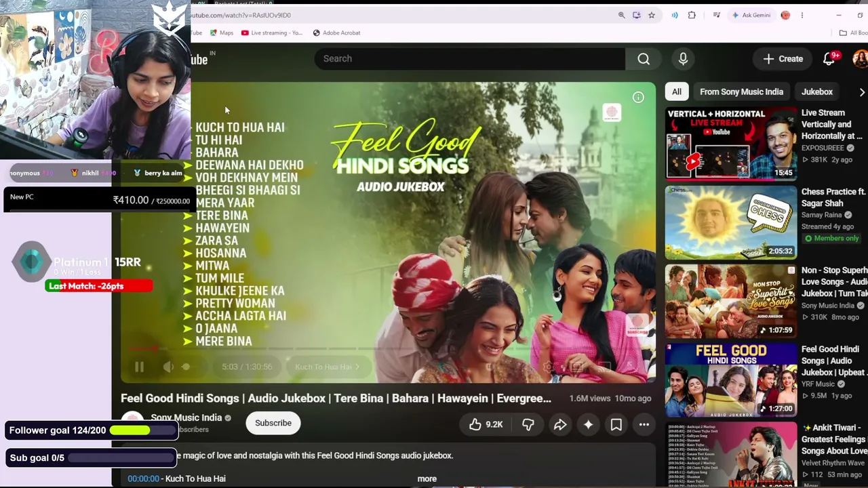Open the Chrome three-dot menu
This screenshot has height=488, width=868.
(x=802, y=15)
